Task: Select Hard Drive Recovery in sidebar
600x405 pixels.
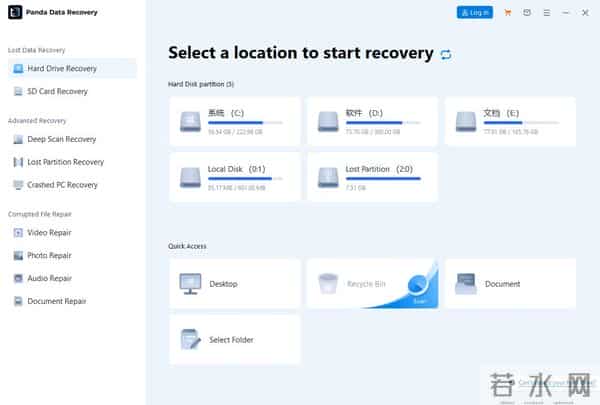Action: click(x=62, y=68)
